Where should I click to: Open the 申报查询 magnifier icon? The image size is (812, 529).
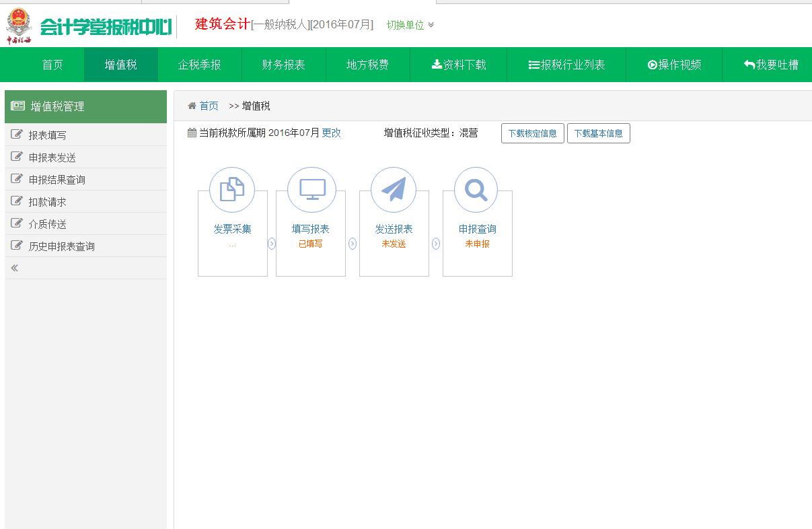pos(476,190)
